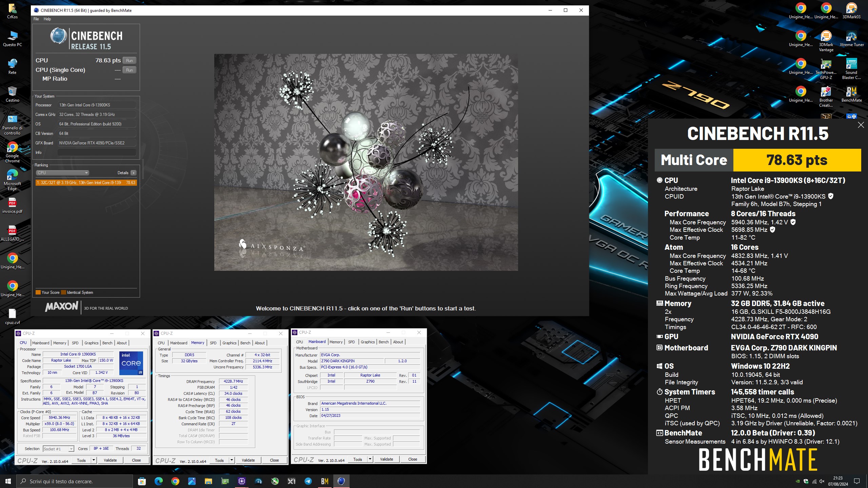Image resolution: width=868 pixels, height=488 pixels.
Task: Open the Sound Blaster Command desktop shortcut
Action: click(x=851, y=68)
